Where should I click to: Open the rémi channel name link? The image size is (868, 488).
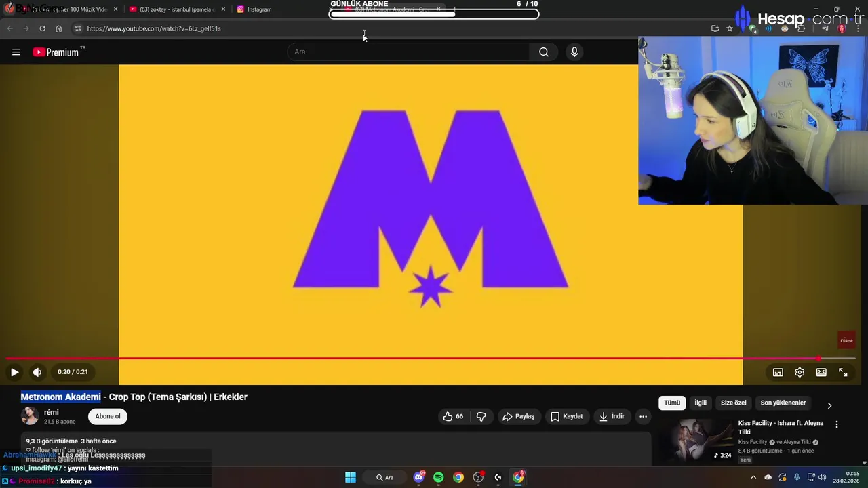(x=52, y=412)
